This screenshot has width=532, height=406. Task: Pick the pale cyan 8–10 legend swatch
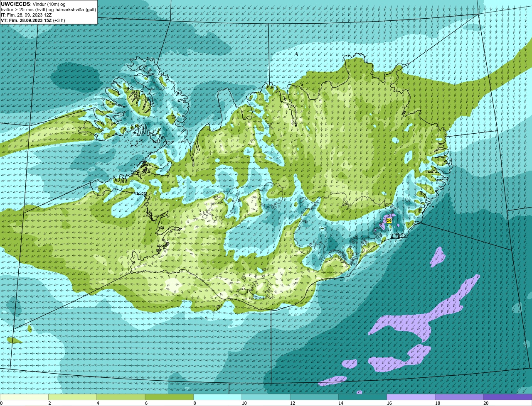(218, 397)
